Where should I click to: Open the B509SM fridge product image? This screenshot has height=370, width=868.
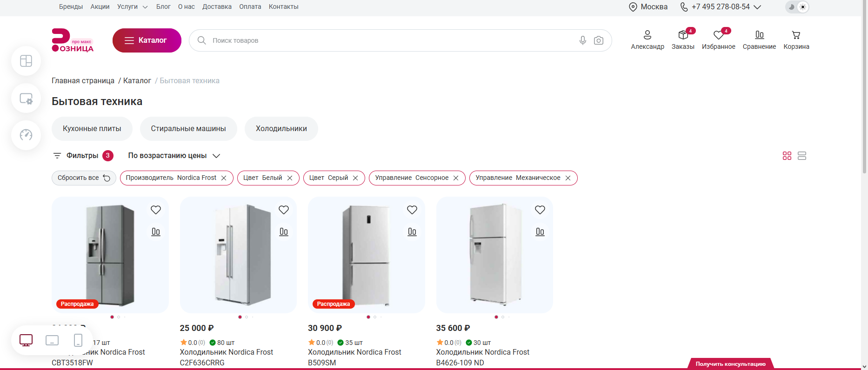coord(367,255)
